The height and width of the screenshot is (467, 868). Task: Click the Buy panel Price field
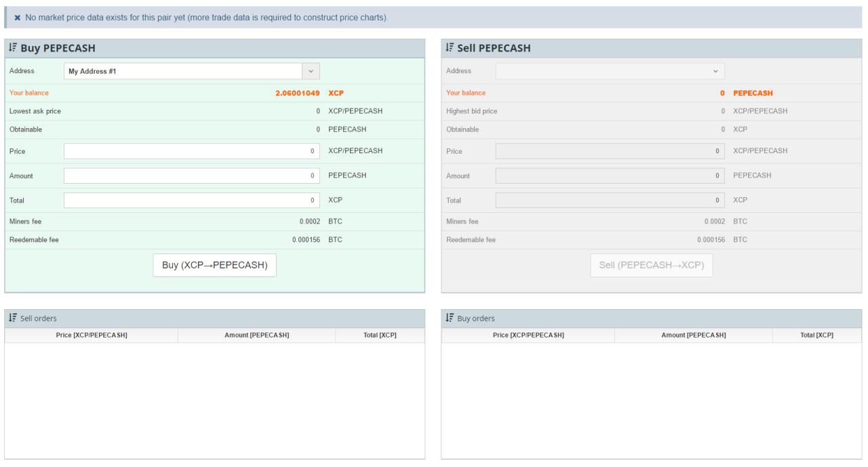pyautogui.click(x=192, y=151)
